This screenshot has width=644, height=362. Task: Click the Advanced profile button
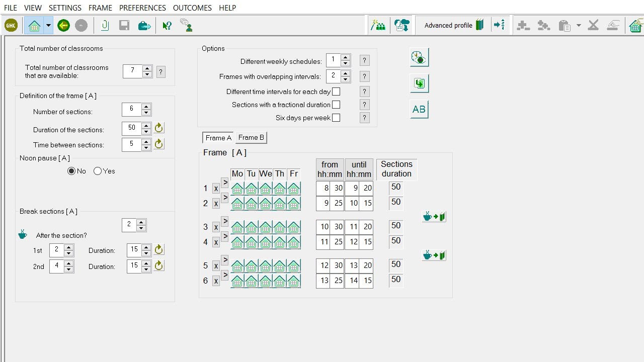454,25
